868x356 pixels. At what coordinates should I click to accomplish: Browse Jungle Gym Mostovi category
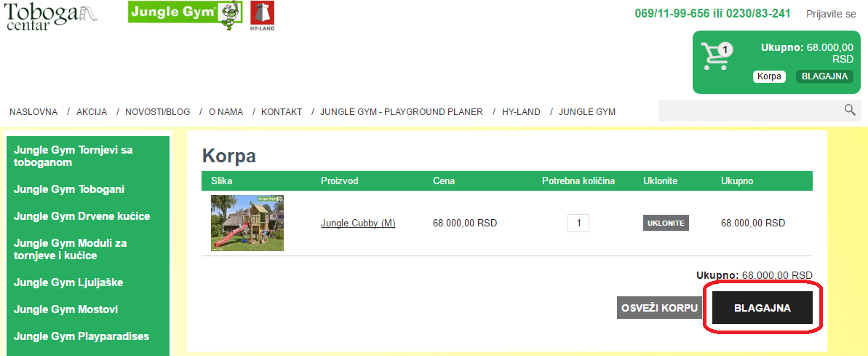point(66,309)
